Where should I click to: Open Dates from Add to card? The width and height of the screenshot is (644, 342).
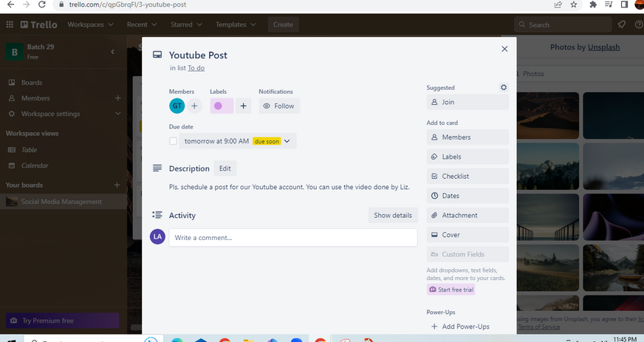tap(467, 196)
